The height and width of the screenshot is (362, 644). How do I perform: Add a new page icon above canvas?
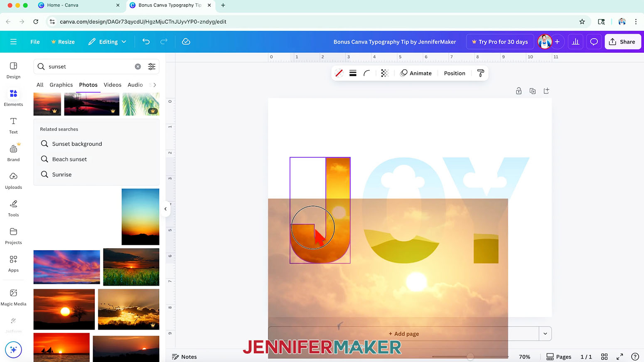coord(546,91)
